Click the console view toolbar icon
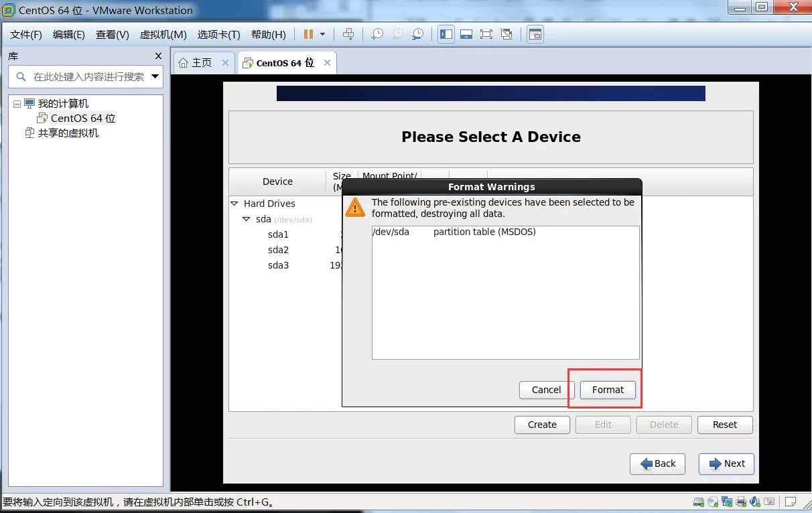Viewport: 812px width, 513px height. (x=535, y=34)
